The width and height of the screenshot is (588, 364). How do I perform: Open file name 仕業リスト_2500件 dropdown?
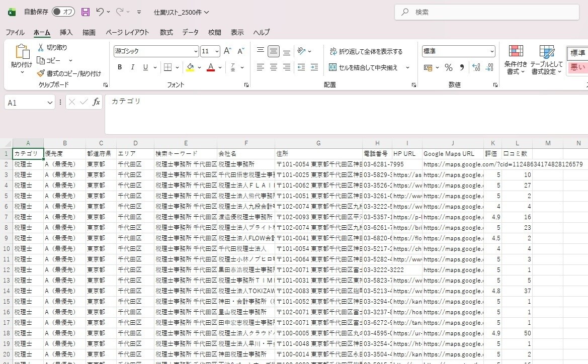[181, 12]
